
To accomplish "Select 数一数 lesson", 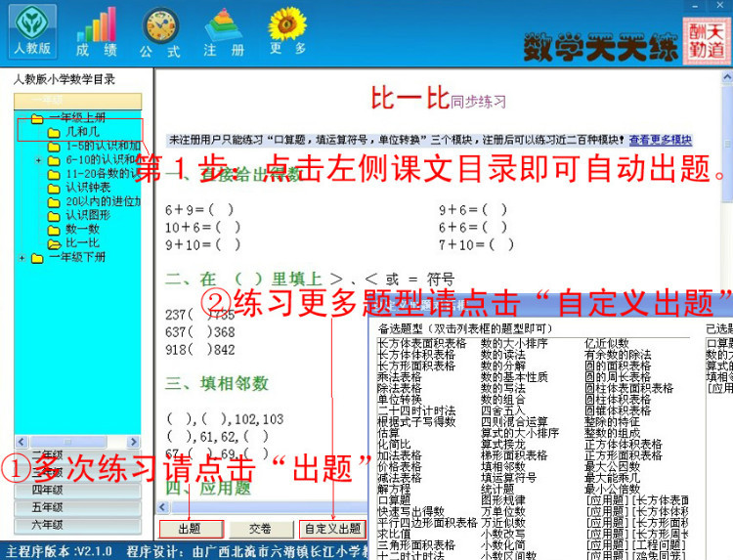I will (x=82, y=229).
